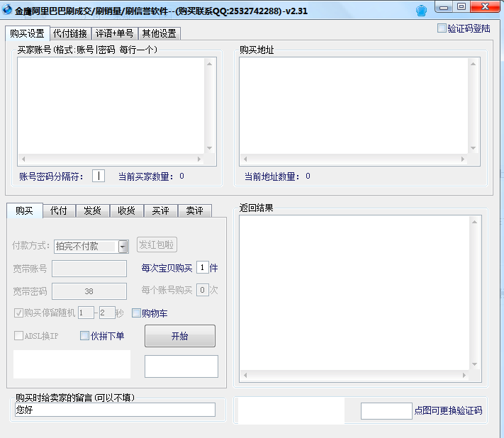Click 点图可更换验证码 link text

[449, 410]
